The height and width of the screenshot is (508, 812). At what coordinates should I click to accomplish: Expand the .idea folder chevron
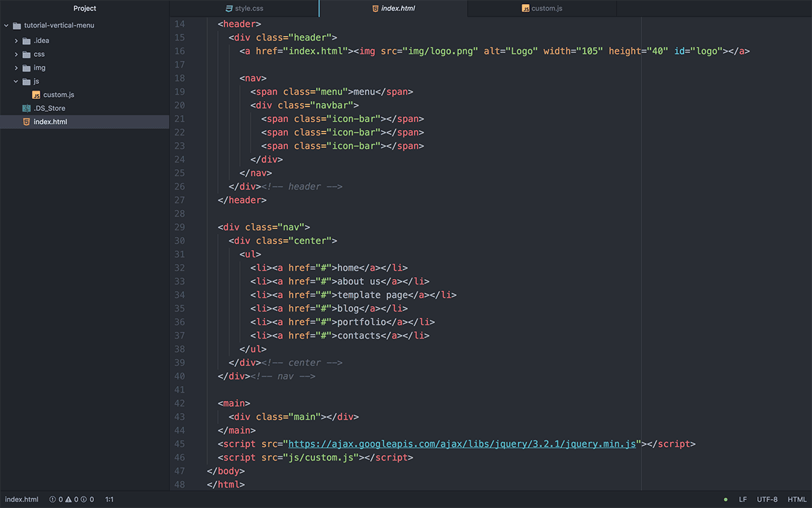pyautogui.click(x=16, y=41)
